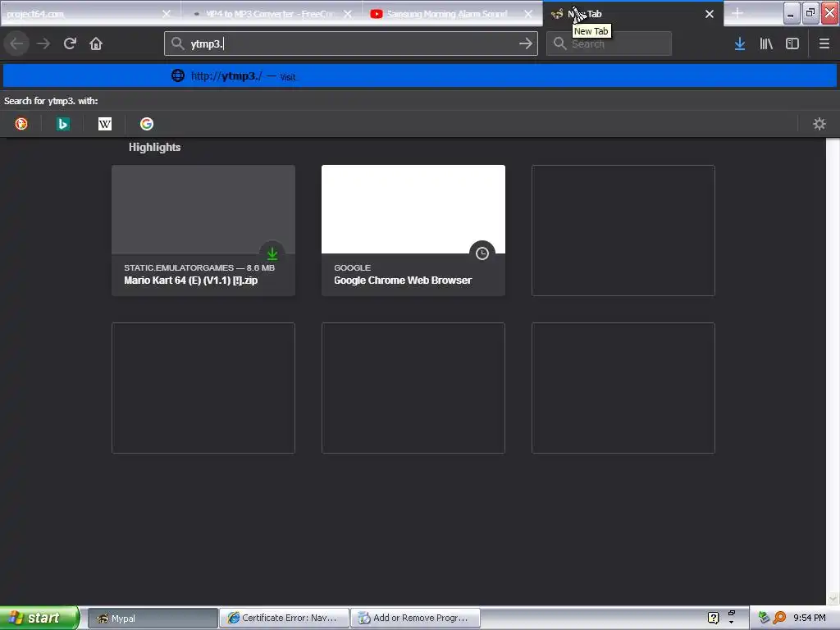Click the search bar magnifier icon
This screenshot has height=630, width=840.
559,44
